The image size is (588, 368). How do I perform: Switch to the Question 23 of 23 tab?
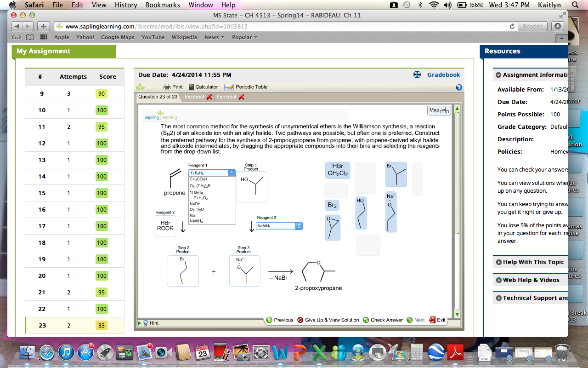pyautogui.click(x=158, y=97)
